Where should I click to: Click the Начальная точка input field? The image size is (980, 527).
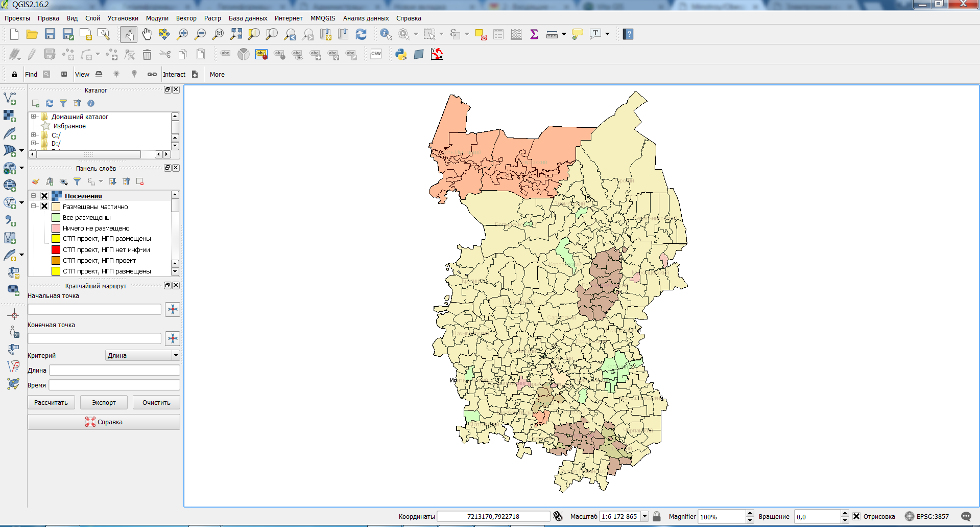coord(94,309)
